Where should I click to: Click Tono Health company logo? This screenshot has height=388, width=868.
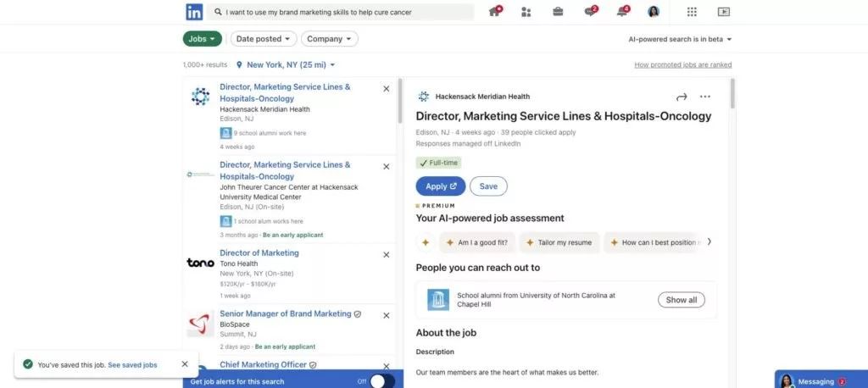(x=200, y=263)
